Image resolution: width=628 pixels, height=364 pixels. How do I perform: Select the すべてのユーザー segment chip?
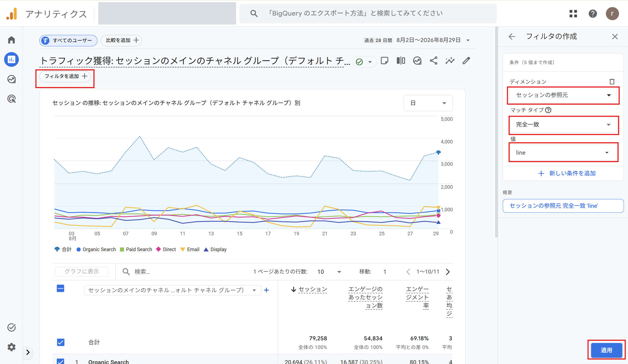(x=68, y=40)
